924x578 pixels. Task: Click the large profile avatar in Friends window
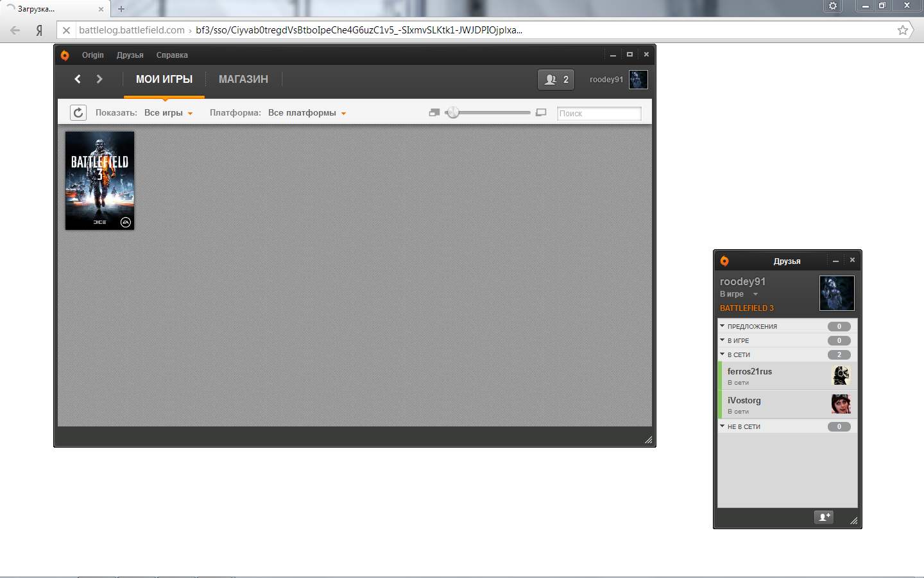click(837, 293)
